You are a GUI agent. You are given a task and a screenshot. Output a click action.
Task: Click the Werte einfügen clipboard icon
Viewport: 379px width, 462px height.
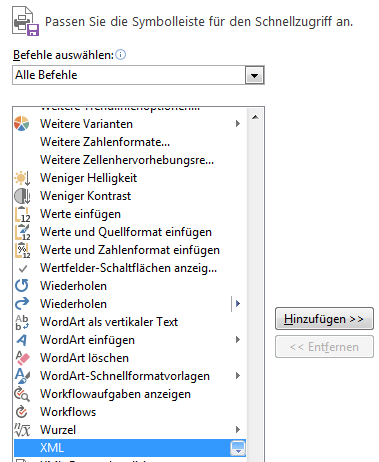[x=22, y=214]
